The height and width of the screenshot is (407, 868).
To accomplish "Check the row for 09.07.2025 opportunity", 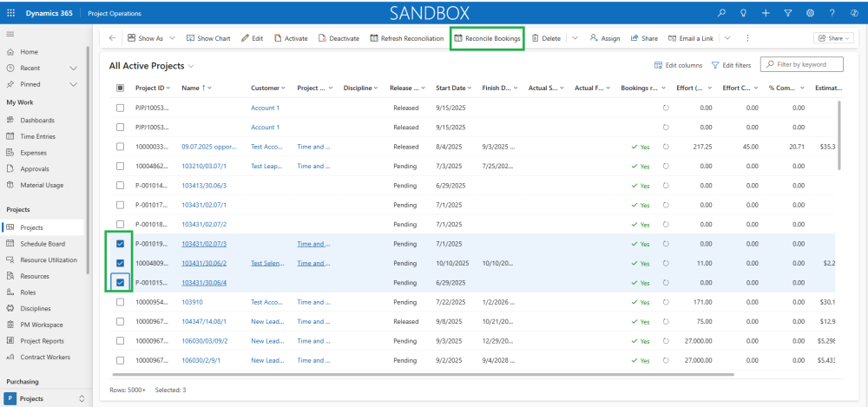I will 120,147.
